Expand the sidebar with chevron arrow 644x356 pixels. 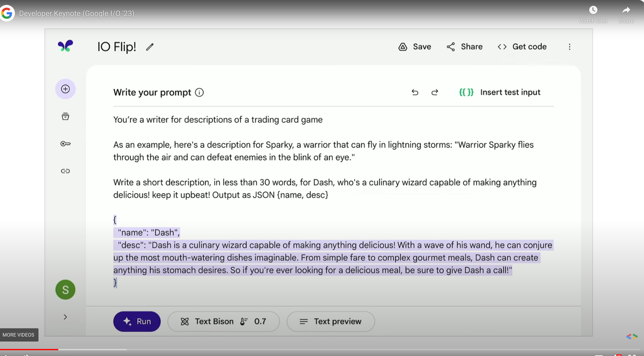click(x=66, y=317)
